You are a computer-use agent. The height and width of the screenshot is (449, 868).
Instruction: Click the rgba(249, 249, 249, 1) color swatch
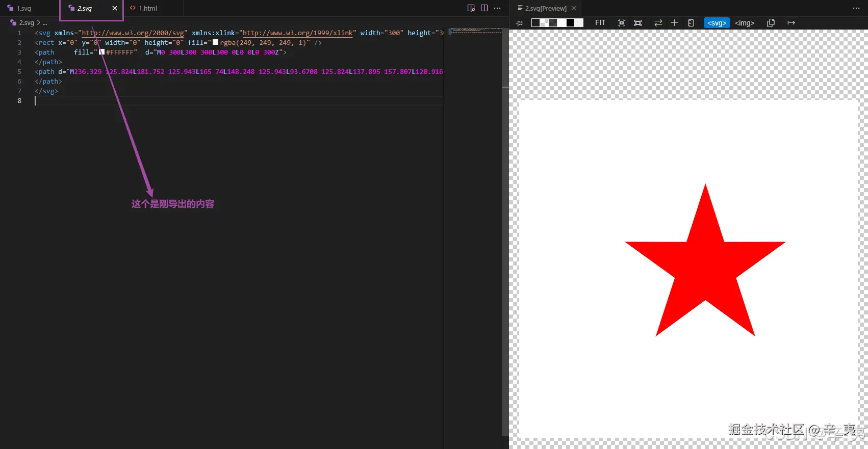pyautogui.click(x=215, y=42)
